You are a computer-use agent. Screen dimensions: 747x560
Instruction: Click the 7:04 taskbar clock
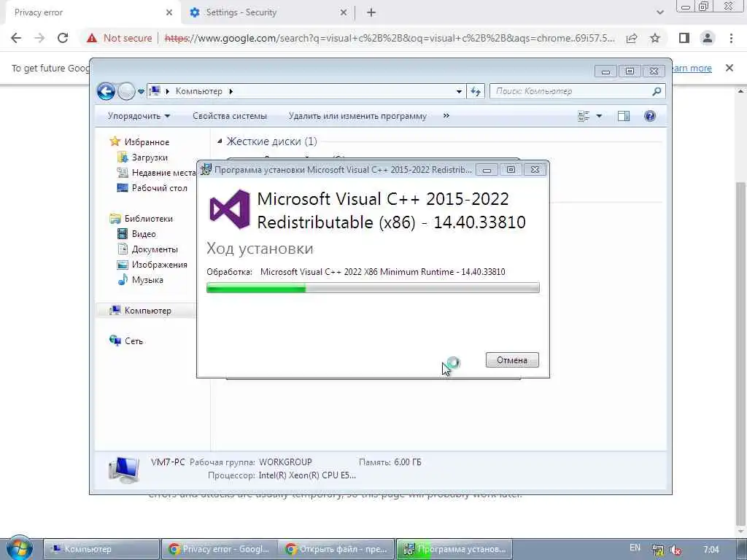[x=711, y=550]
